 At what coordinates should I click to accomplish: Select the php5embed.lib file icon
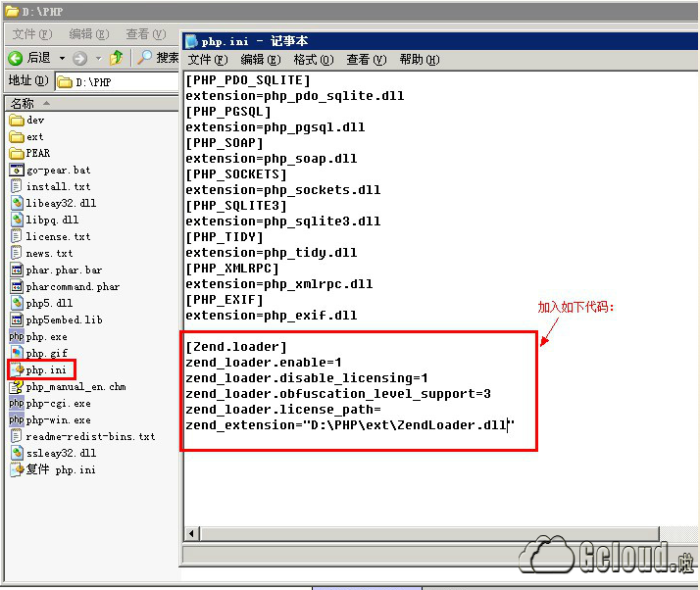click(17, 320)
